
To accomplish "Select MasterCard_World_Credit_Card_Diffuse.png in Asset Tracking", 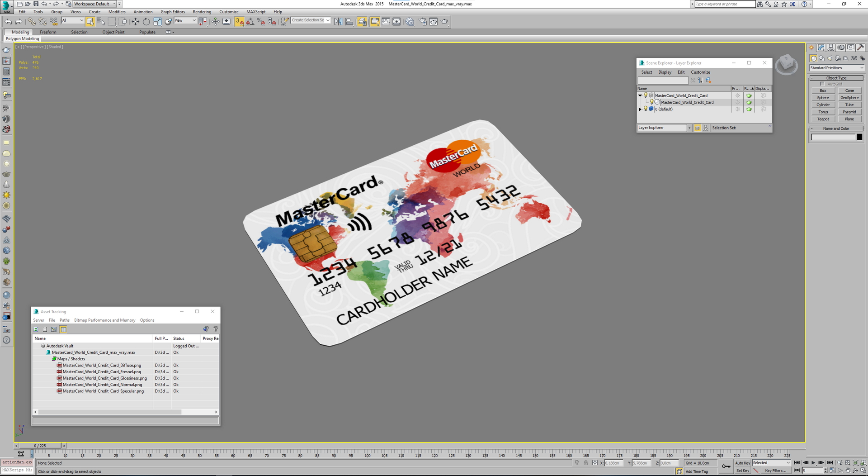I will 102,365.
